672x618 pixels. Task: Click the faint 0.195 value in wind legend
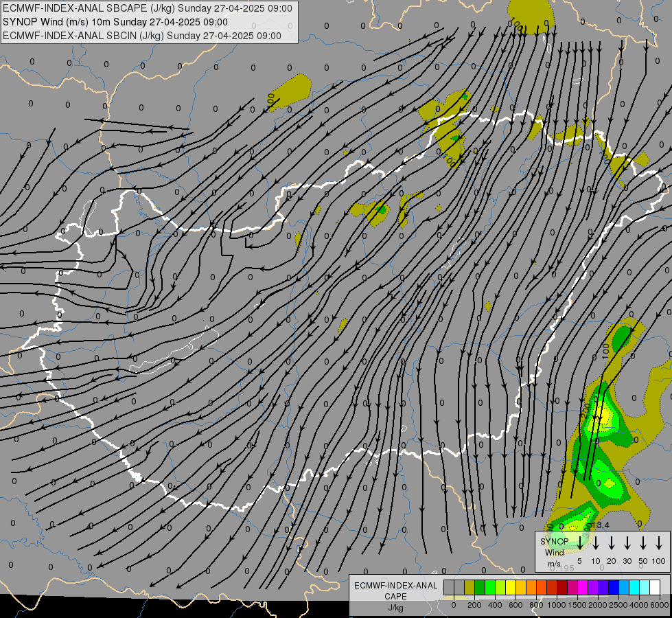562,568
